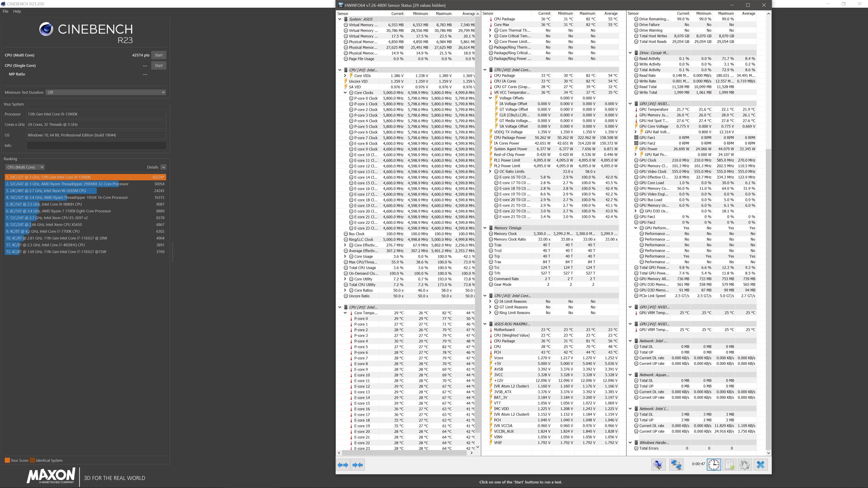The image size is (868, 488).
Task: Click the CPU Package Power lightning icon
Action: 491,137
